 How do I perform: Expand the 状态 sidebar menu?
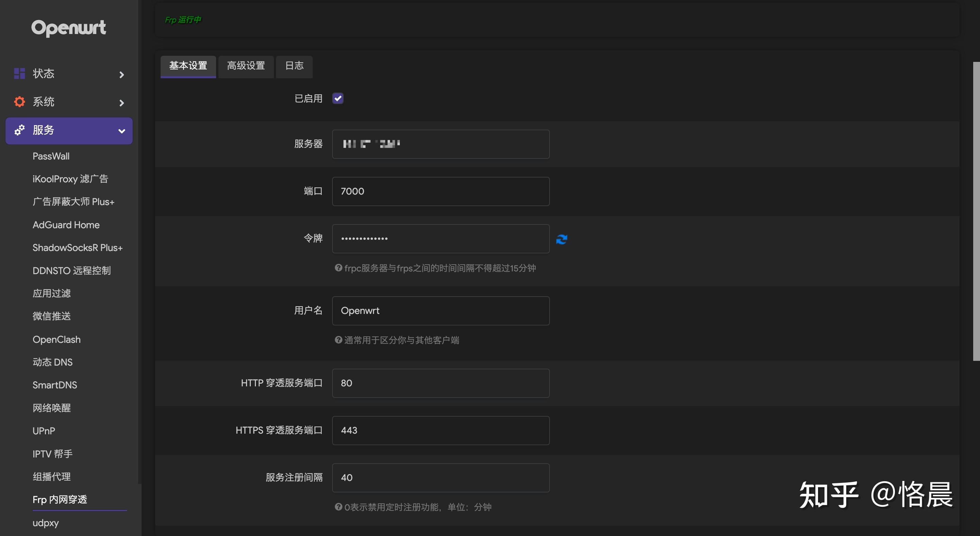tap(121, 74)
